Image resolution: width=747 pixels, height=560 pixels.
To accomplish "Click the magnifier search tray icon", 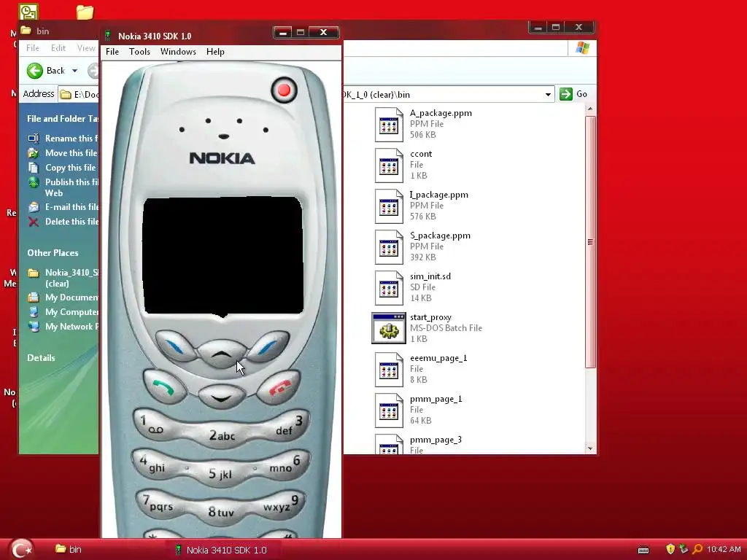I will pyautogui.click(x=697, y=549).
